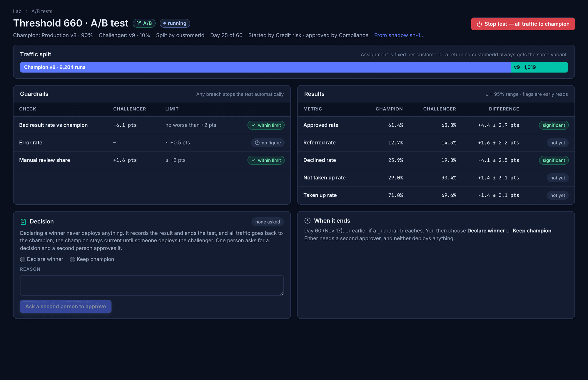Click the Day 25 of 60 label
The width and height of the screenshot is (588, 380).
tap(226, 35)
